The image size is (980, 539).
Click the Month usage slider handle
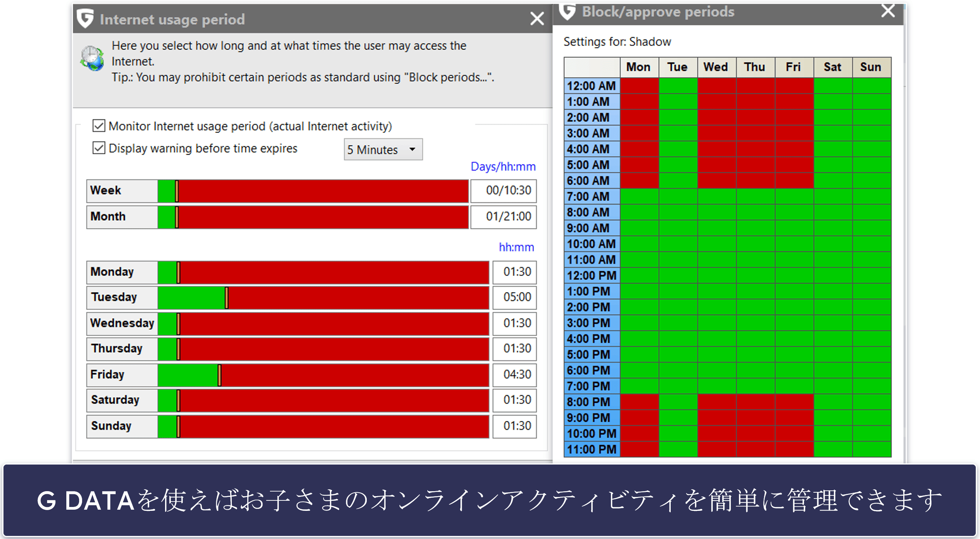[177, 217]
